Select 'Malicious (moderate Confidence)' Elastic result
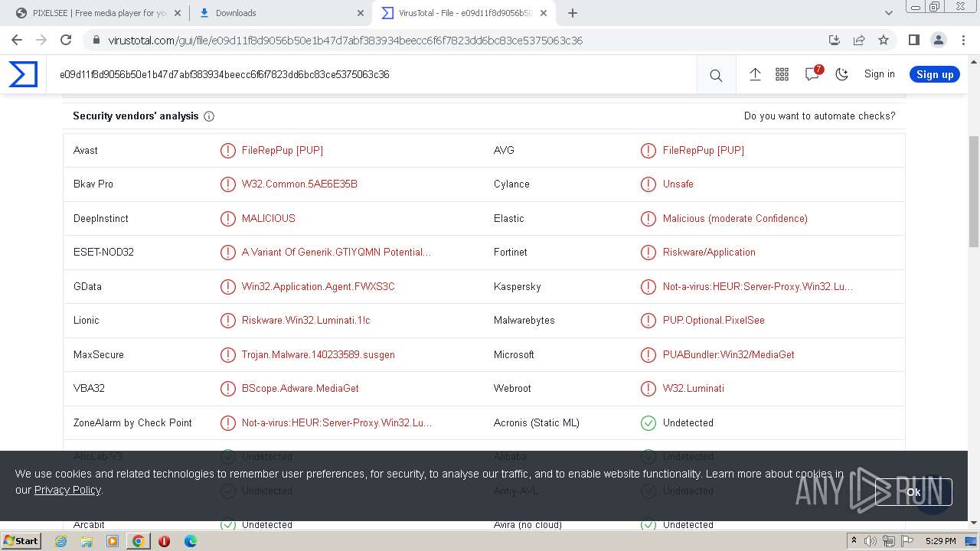 pyautogui.click(x=735, y=219)
